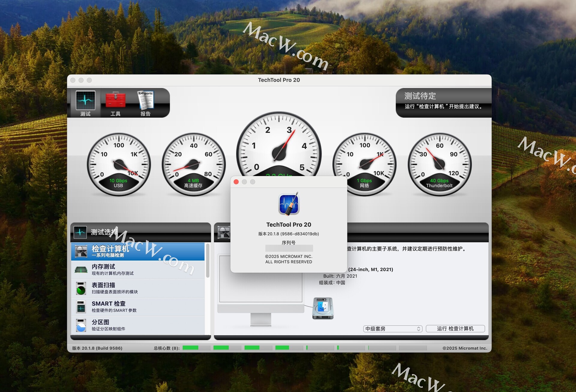Click the ©2025 Micromat Inc. status bar text

pos(465,348)
